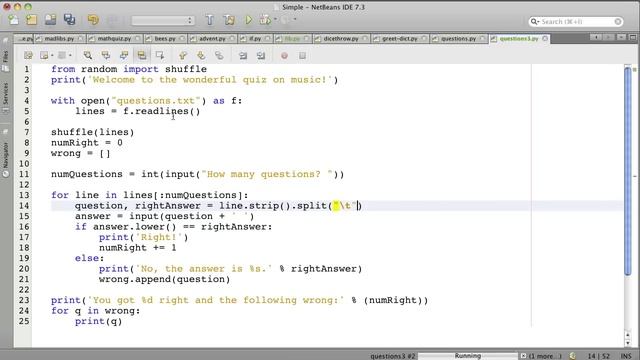640x360 pixels.
Task: Click 'wrong.append(question)' on line 21
Action: point(164,279)
